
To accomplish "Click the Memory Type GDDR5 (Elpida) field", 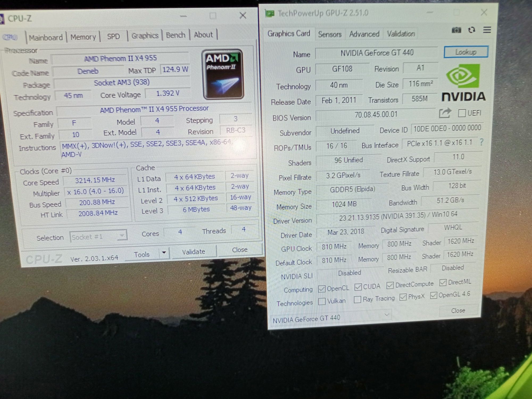I will pos(352,189).
